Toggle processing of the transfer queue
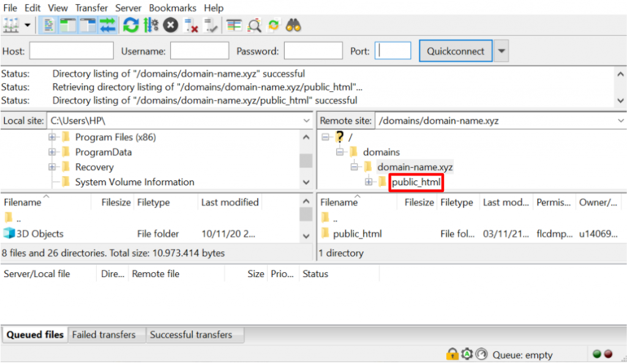627x364 pixels. coord(151,25)
